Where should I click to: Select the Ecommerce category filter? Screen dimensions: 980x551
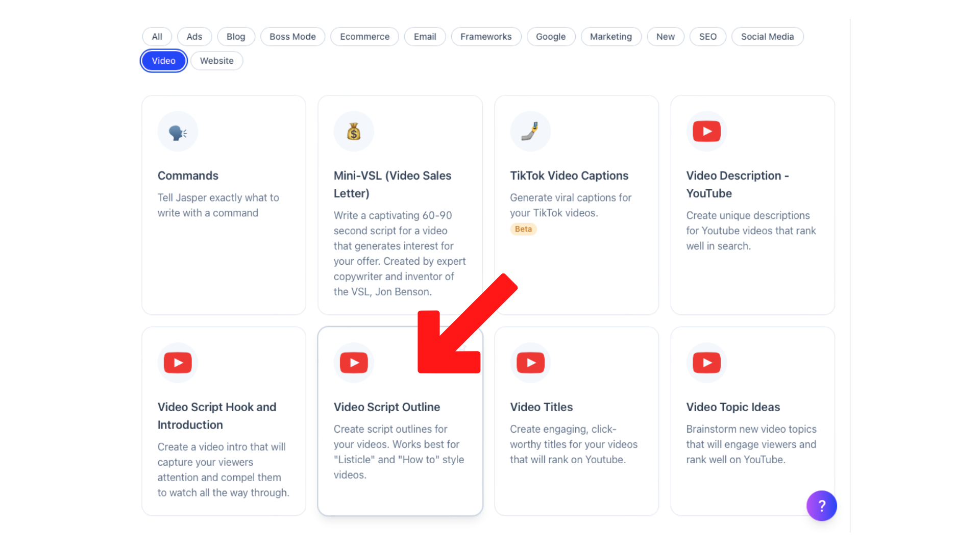click(x=364, y=36)
